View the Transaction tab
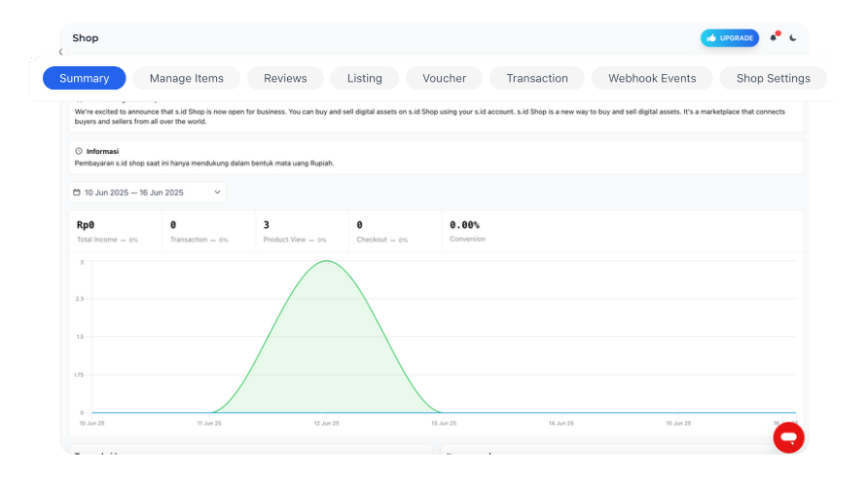 pos(537,78)
